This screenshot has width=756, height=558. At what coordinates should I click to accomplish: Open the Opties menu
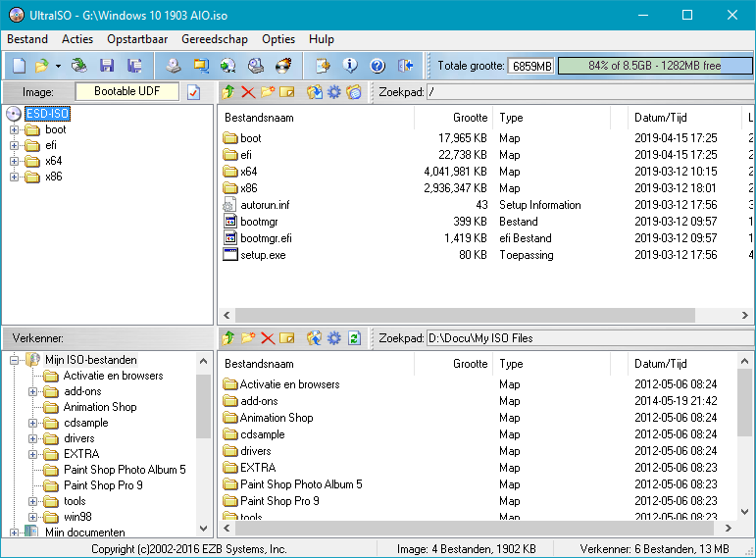point(278,39)
